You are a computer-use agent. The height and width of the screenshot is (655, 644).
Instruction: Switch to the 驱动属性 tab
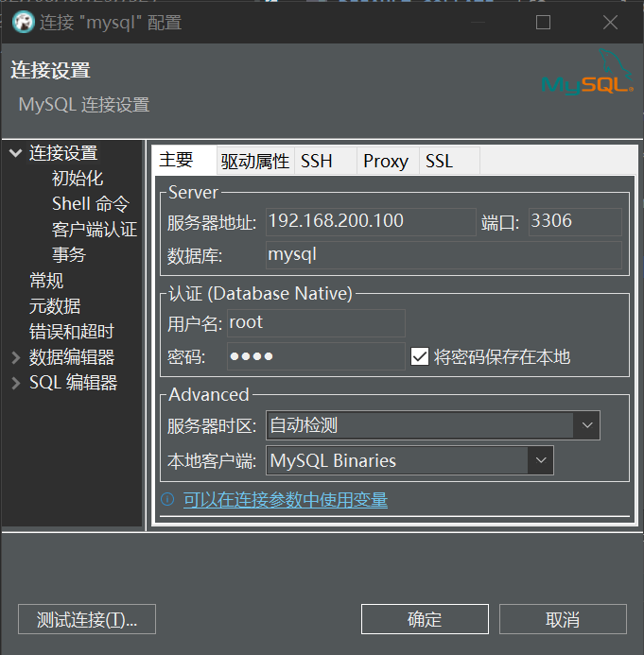click(x=255, y=161)
